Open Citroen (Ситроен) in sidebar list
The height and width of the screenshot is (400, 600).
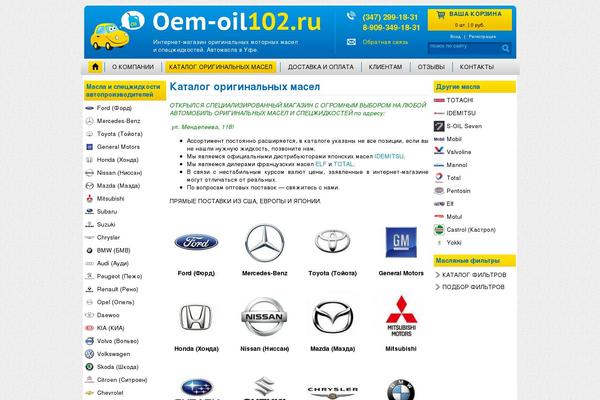[122, 380]
